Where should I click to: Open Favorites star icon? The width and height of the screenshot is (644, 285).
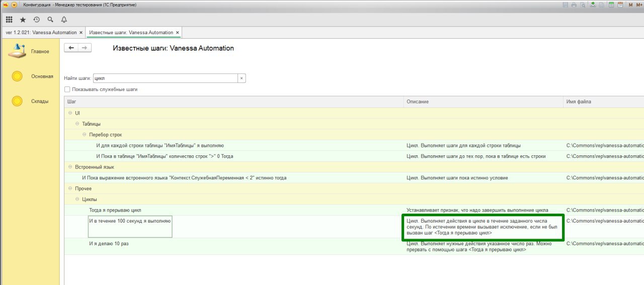[x=23, y=20]
